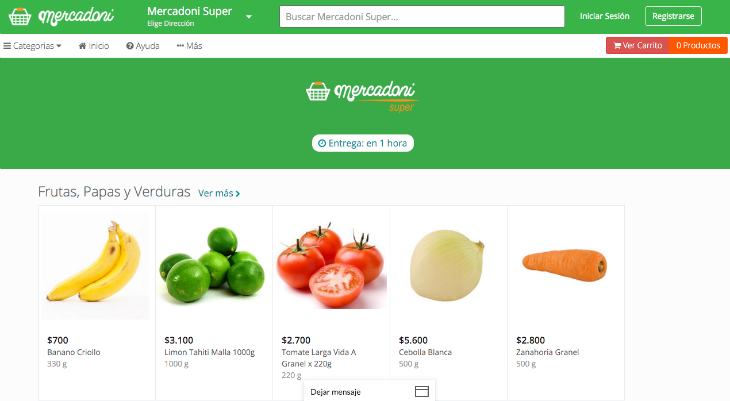This screenshot has width=730, height=401.
Task: Open the Ayuda help menu item
Action: tap(142, 46)
